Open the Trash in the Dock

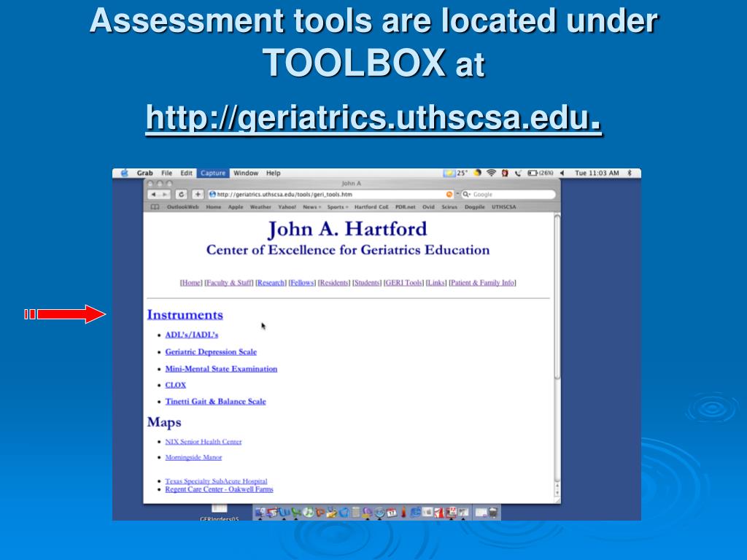492,513
